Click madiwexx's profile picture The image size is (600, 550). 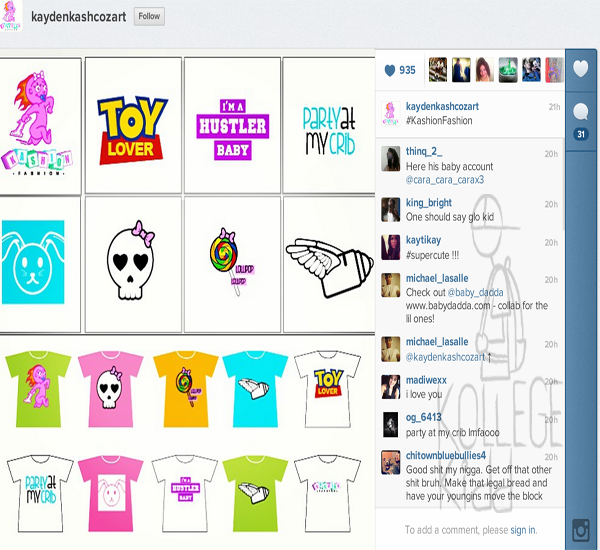[x=390, y=386]
